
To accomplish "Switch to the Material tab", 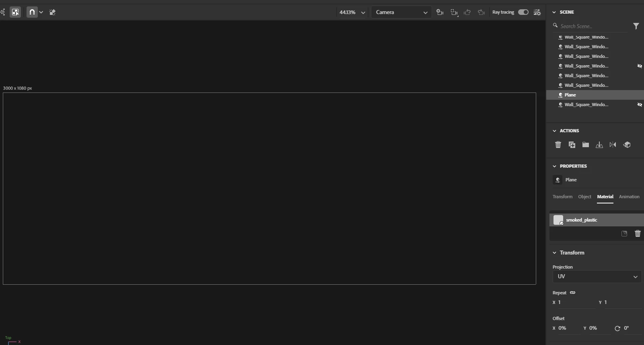I will pos(605,197).
